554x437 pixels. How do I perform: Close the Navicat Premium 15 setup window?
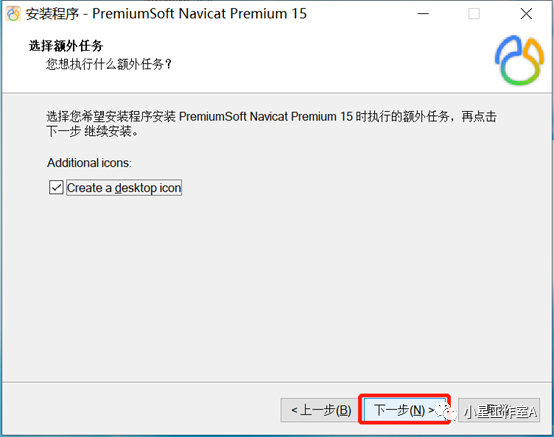click(x=526, y=14)
